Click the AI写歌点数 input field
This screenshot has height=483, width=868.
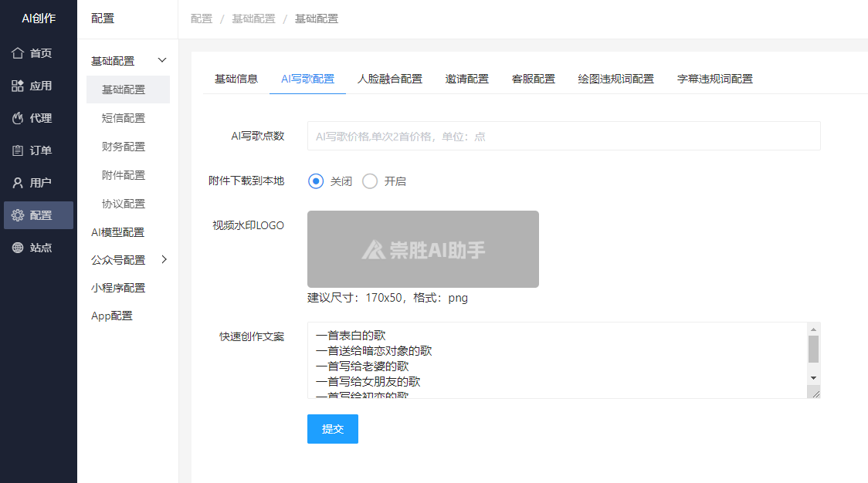point(563,136)
